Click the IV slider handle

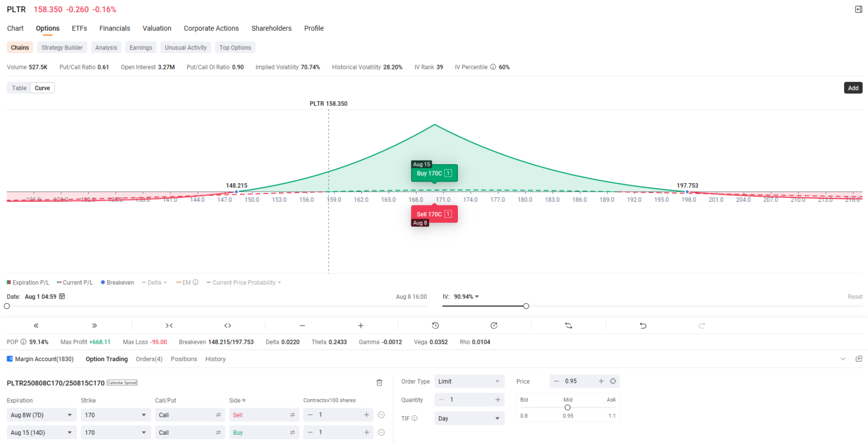(x=526, y=306)
